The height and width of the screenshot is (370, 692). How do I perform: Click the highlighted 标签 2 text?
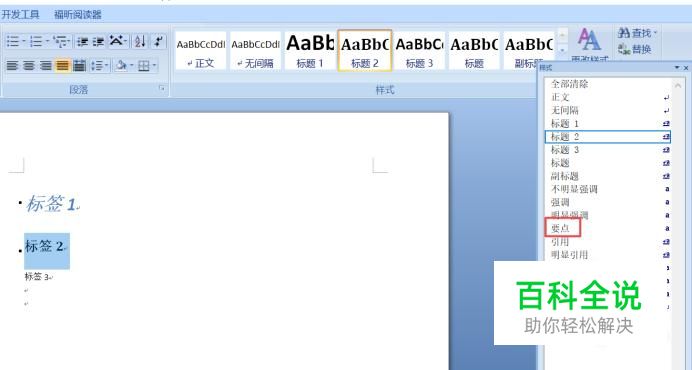click(x=44, y=246)
